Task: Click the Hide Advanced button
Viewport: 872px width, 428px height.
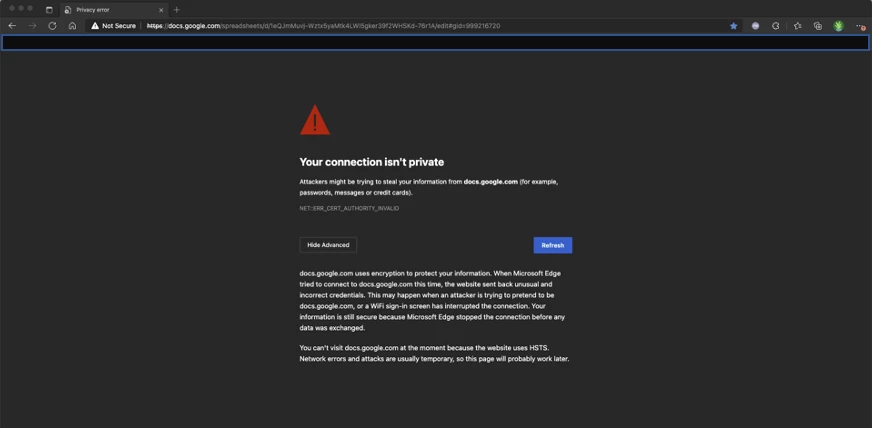Action: pos(328,245)
